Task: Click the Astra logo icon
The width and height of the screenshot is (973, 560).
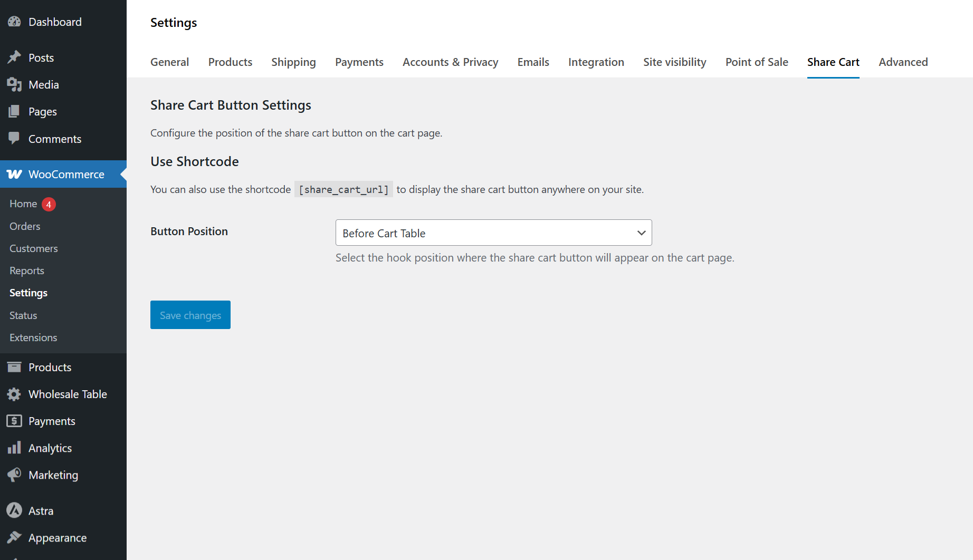Action: (x=14, y=510)
